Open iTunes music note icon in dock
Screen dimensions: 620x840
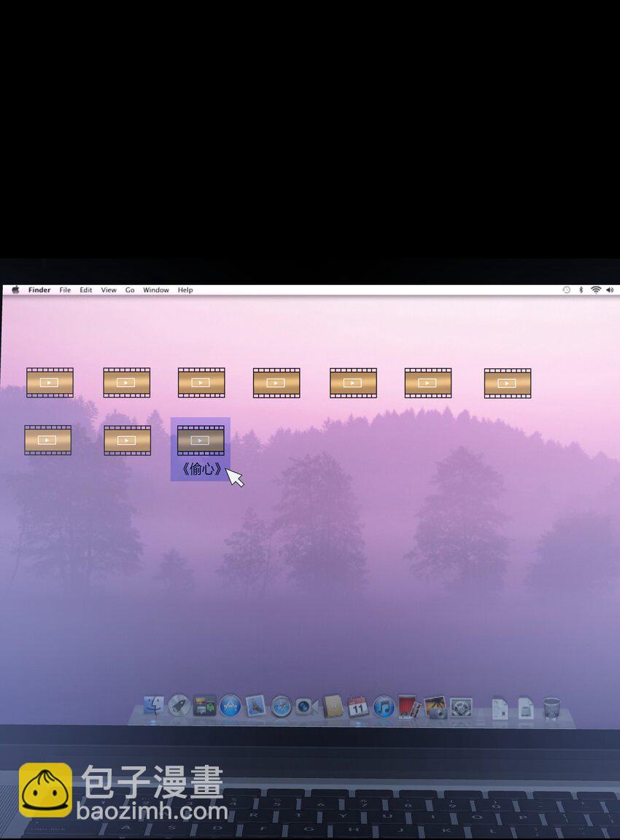[x=384, y=707]
